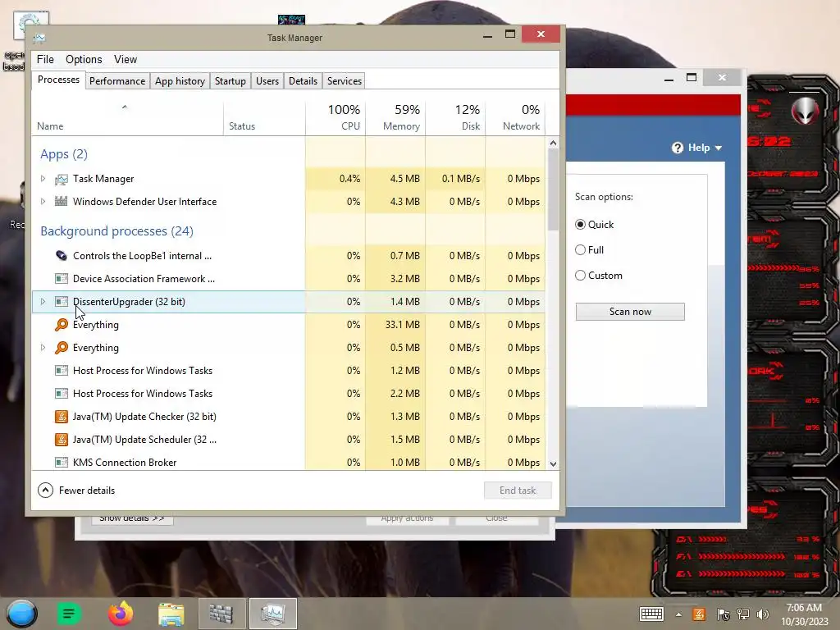
Task: Select the KMS Connection Broker row
Action: (x=288, y=463)
